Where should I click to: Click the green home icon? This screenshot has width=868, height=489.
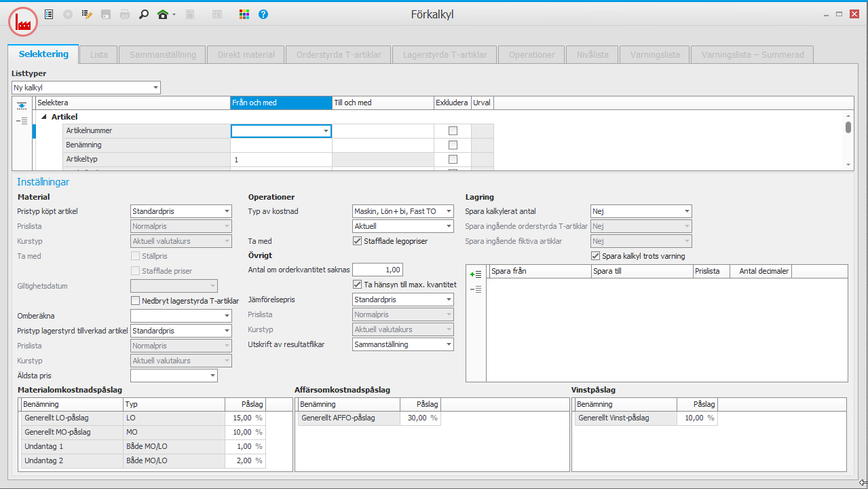tap(163, 14)
